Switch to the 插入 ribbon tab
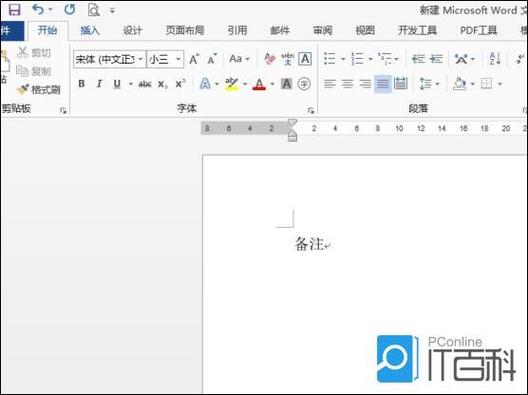The image size is (528, 395). coord(90,31)
